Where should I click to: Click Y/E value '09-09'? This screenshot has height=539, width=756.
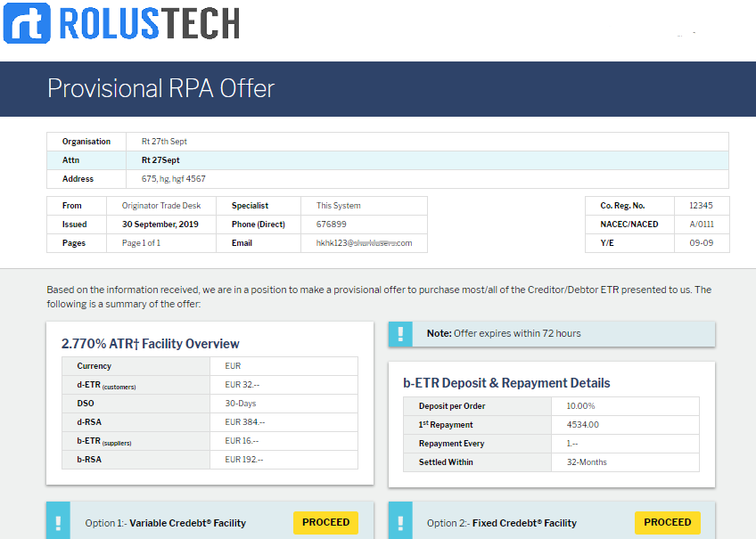701,243
